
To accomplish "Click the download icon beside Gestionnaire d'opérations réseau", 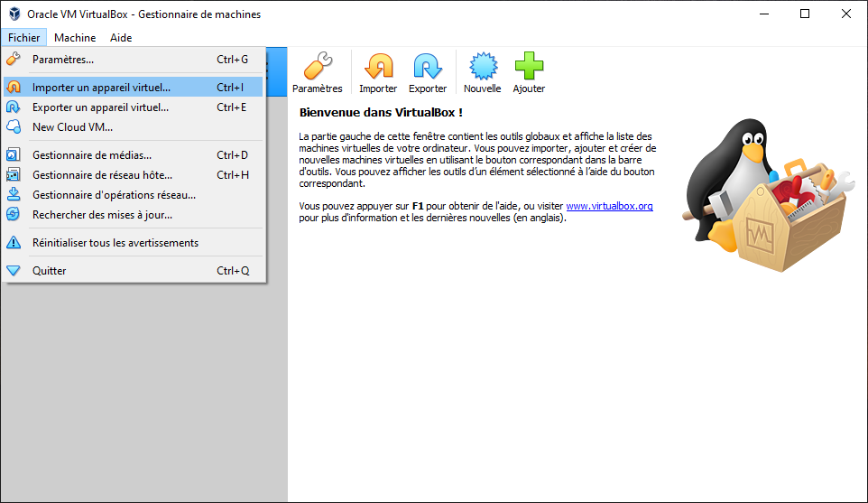I will (14, 194).
